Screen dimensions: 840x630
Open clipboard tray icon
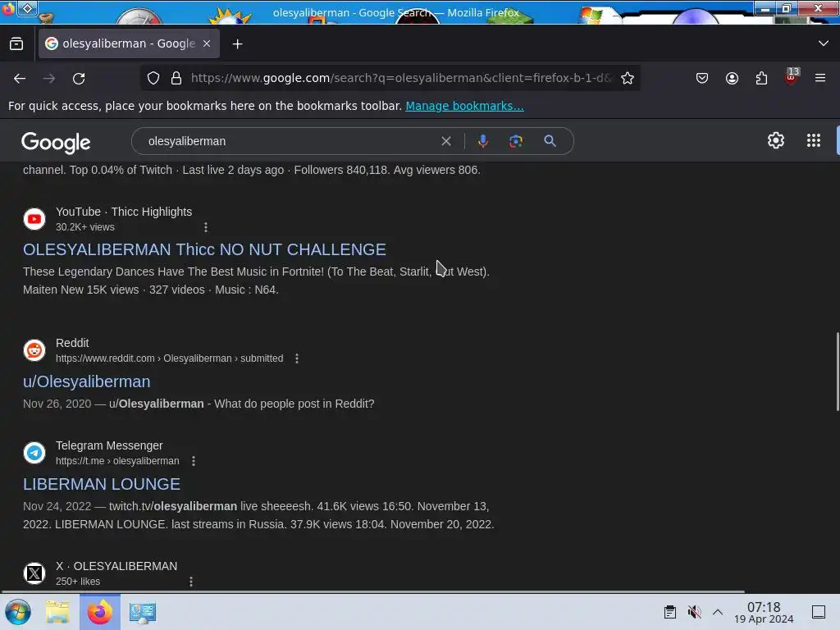point(669,612)
